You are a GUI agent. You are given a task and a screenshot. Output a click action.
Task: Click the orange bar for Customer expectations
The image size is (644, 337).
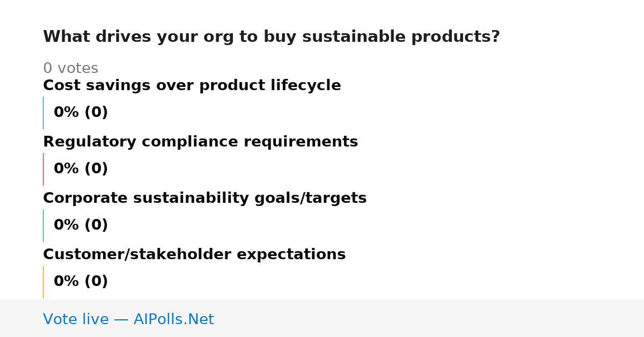(43, 282)
